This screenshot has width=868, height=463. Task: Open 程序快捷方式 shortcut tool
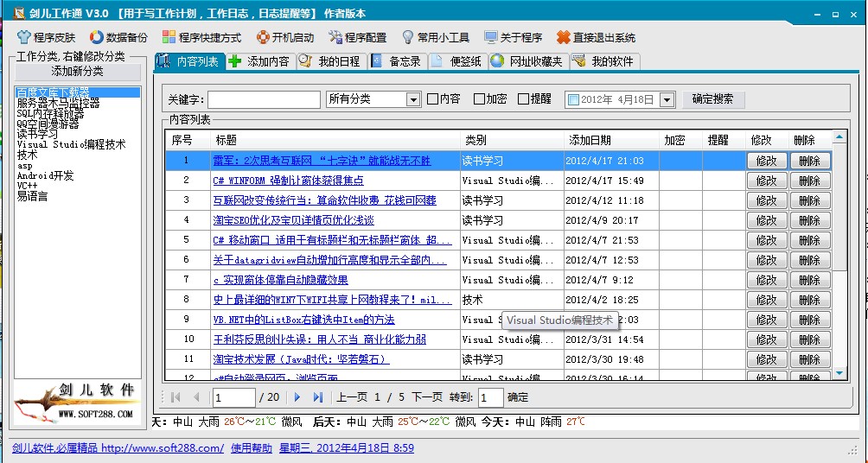pyautogui.click(x=201, y=38)
